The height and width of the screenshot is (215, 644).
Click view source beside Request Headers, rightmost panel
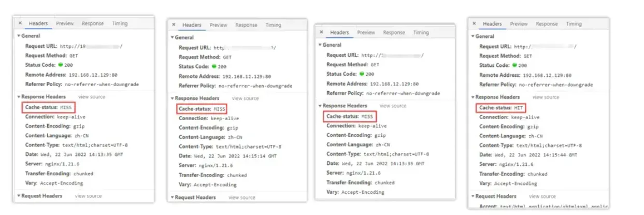click(x=542, y=196)
